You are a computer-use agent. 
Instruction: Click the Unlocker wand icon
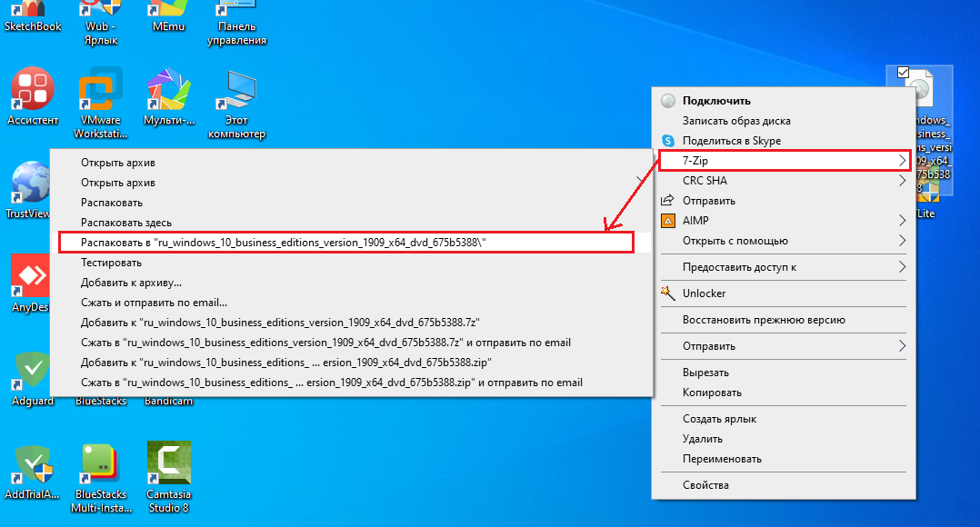(x=668, y=293)
